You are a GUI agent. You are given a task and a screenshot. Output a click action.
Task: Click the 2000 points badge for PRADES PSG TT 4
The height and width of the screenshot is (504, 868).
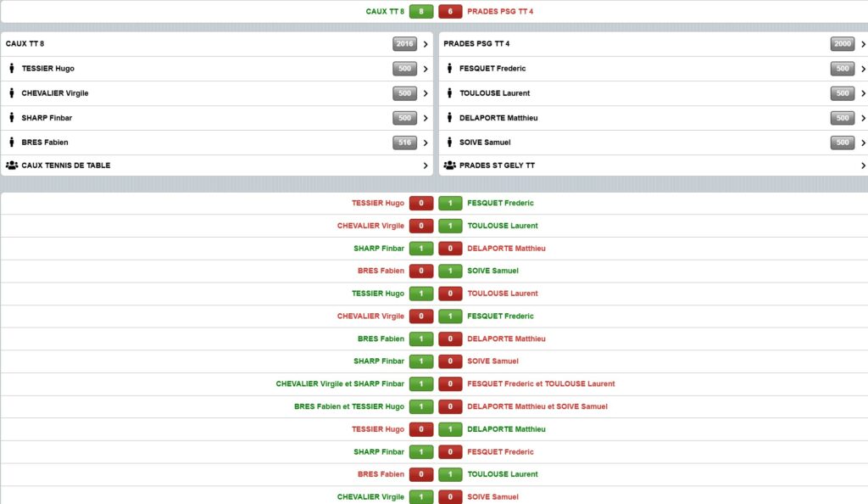tap(843, 44)
